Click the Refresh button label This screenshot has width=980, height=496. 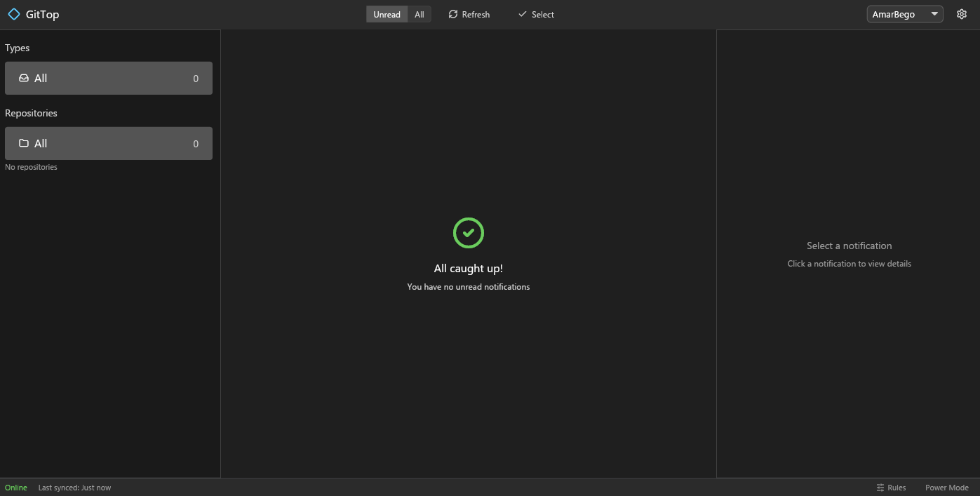pos(476,13)
